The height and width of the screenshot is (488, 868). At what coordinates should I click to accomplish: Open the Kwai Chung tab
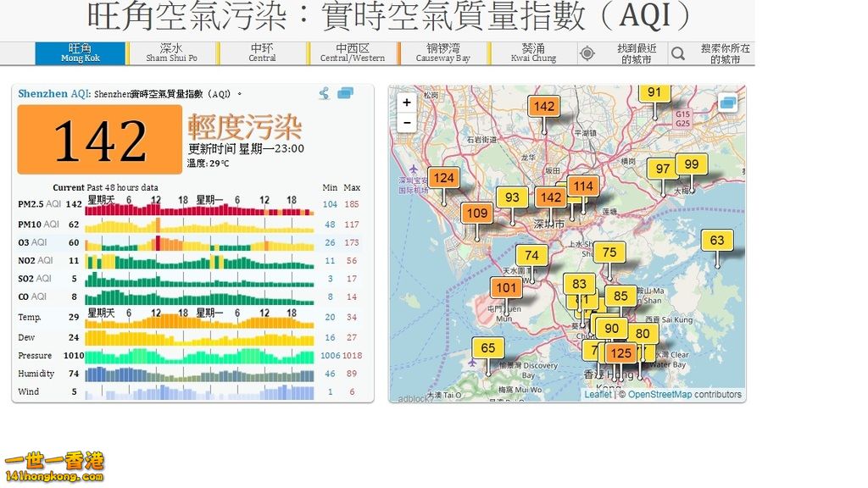click(533, 53)
